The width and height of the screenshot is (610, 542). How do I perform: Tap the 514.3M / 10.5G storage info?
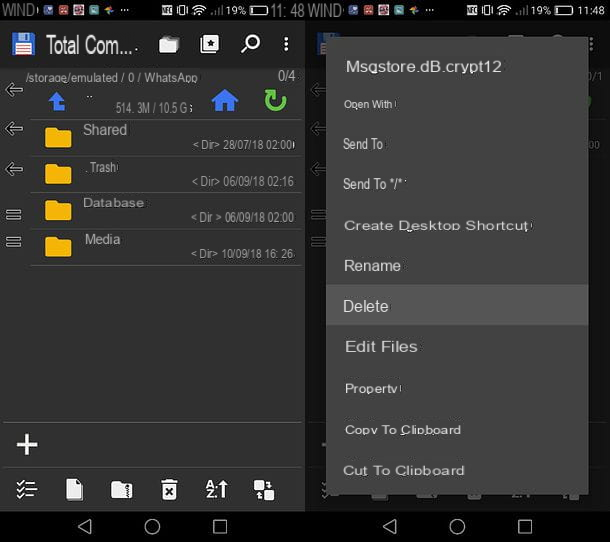click(x=154, y=108)
